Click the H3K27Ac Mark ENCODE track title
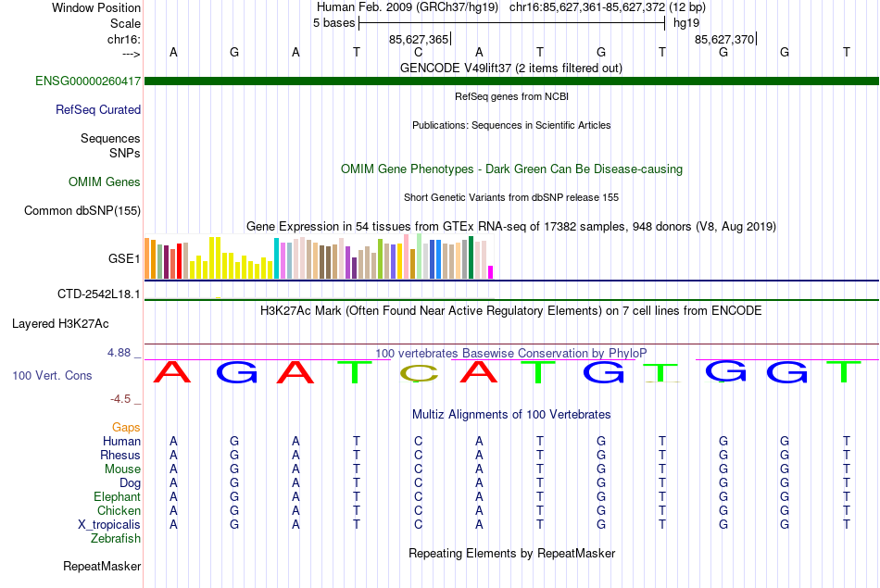Viewport: 880px width, 588px height. click(x=511, y=311)
